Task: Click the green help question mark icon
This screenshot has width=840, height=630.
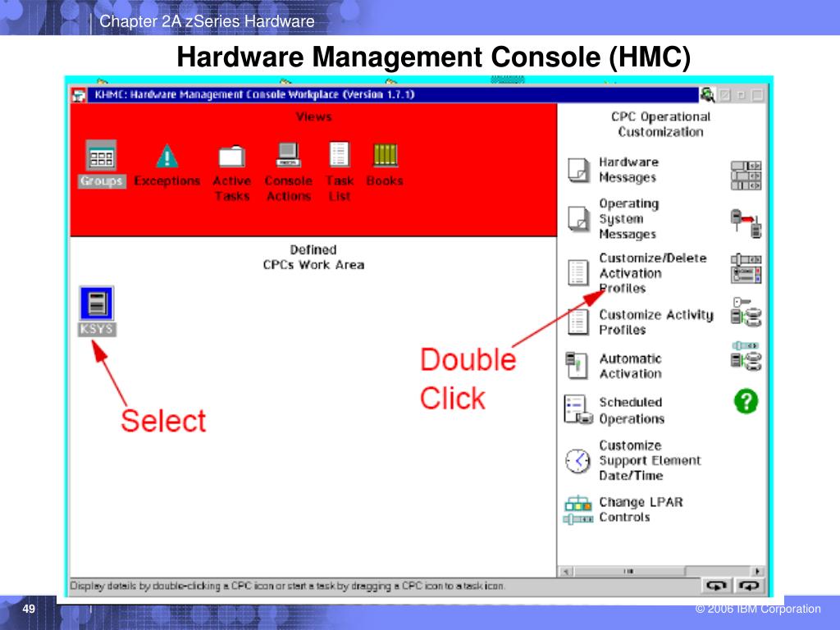Action: [x=746, y=401]
